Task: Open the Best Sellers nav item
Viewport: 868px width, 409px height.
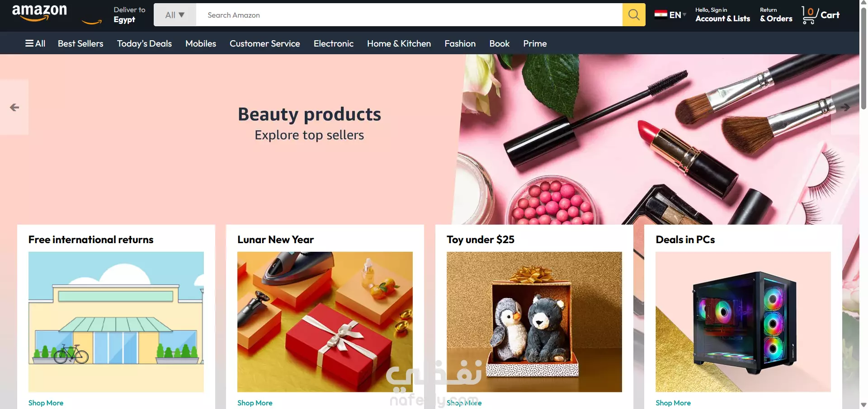Action: (80, 43)
